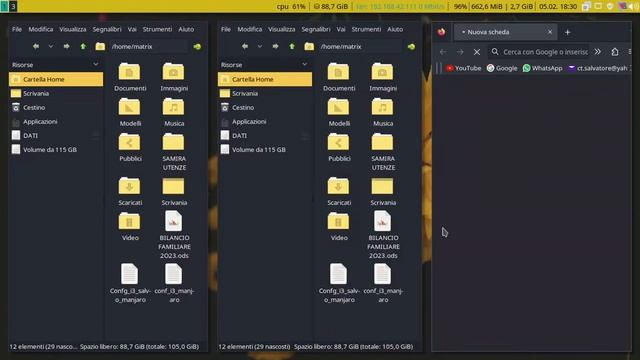Click the date and time 05.02. 18:30 in the bar
The width and height of the screenshot is (640, 360).
(558, 7)
